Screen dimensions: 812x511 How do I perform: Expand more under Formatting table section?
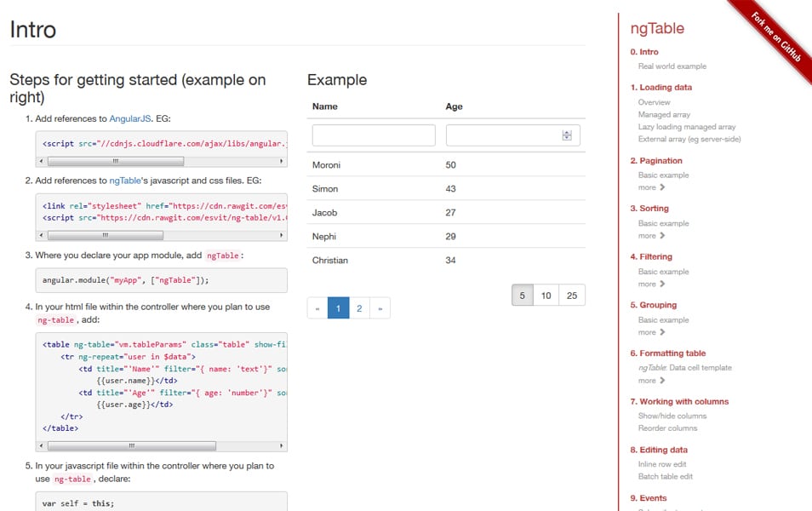click(x=651, y=381)
